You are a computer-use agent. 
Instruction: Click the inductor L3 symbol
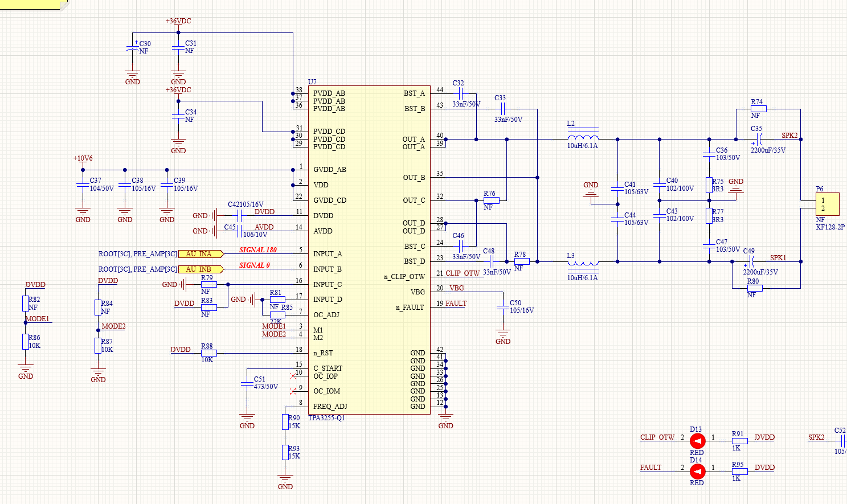pyautogui.click(x=583, y=263)
